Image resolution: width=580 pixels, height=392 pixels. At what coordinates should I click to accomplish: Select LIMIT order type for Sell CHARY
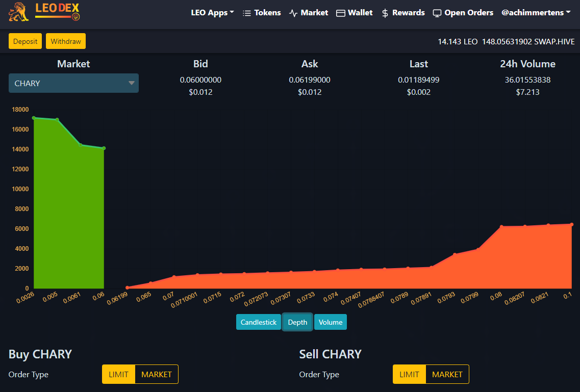click(x=409, y=374)
